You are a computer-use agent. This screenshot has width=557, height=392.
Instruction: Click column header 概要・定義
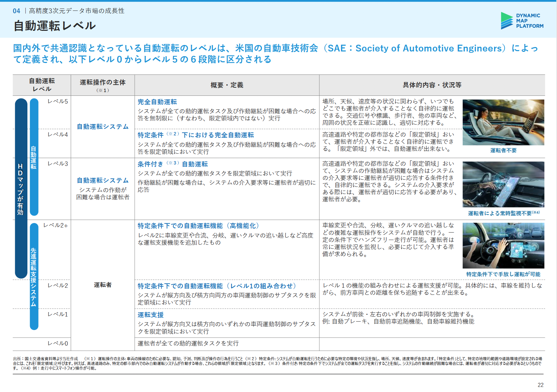point(227,85)
